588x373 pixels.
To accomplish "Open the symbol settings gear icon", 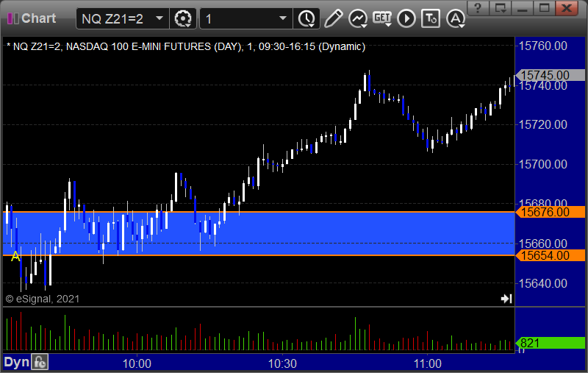I will pyautogui.click(x=183, y=19).
